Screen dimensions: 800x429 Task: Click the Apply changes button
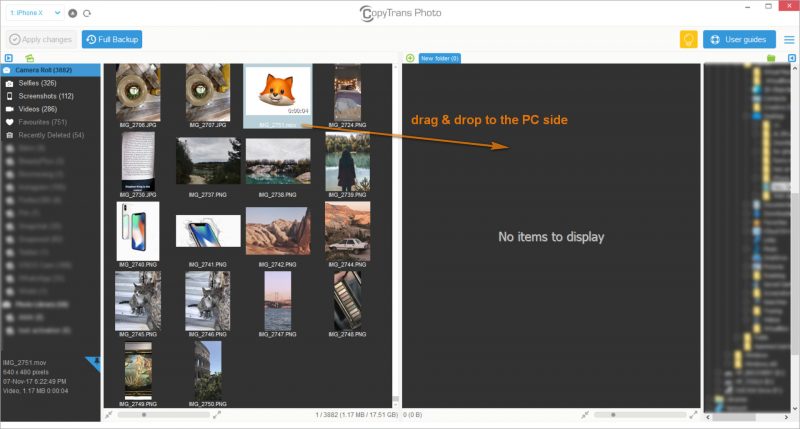tap(41, 39)
